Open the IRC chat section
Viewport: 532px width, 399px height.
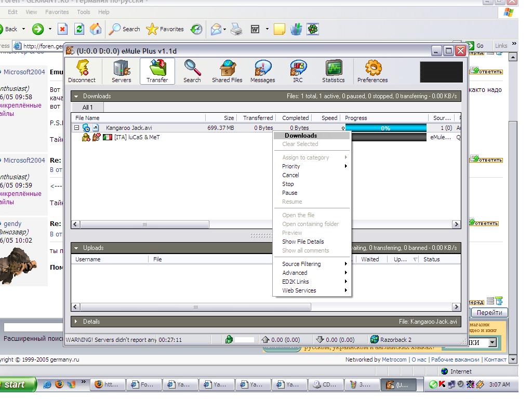298,71
